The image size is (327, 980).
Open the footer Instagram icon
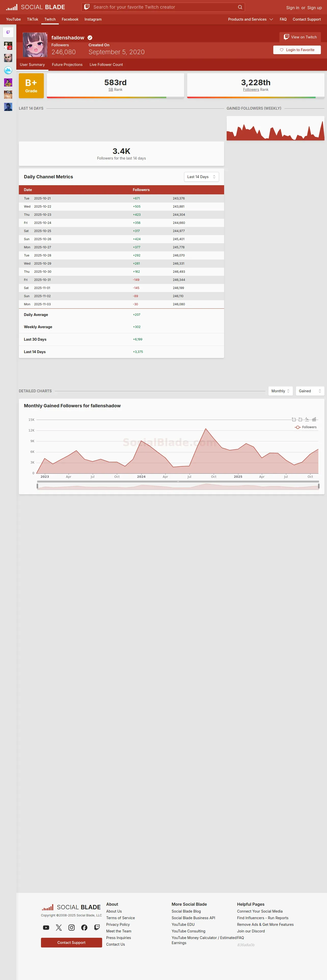(x=72, y=928)
